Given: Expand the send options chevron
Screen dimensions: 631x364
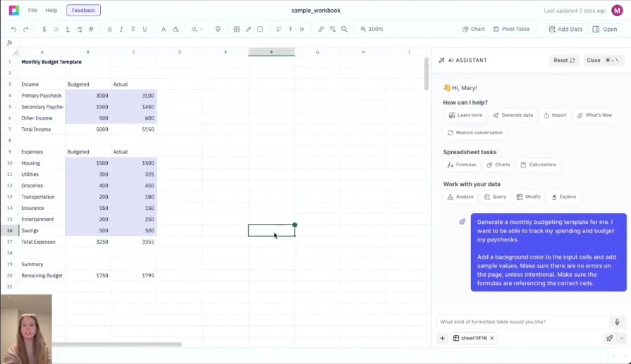Looking at the screenshot, I should [x=621, y=338].
